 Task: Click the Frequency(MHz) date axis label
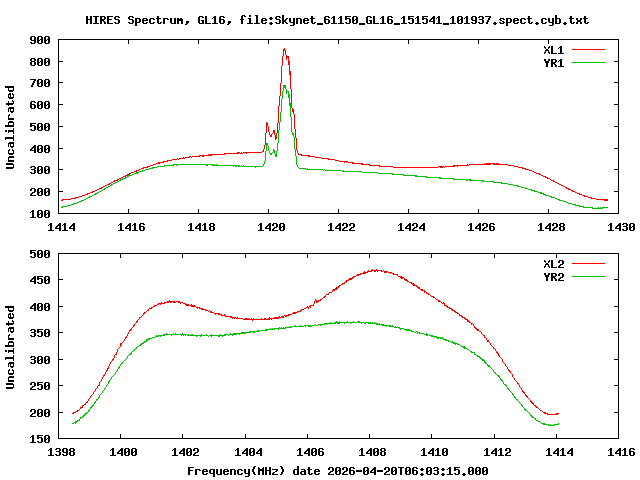click(338, 471)
